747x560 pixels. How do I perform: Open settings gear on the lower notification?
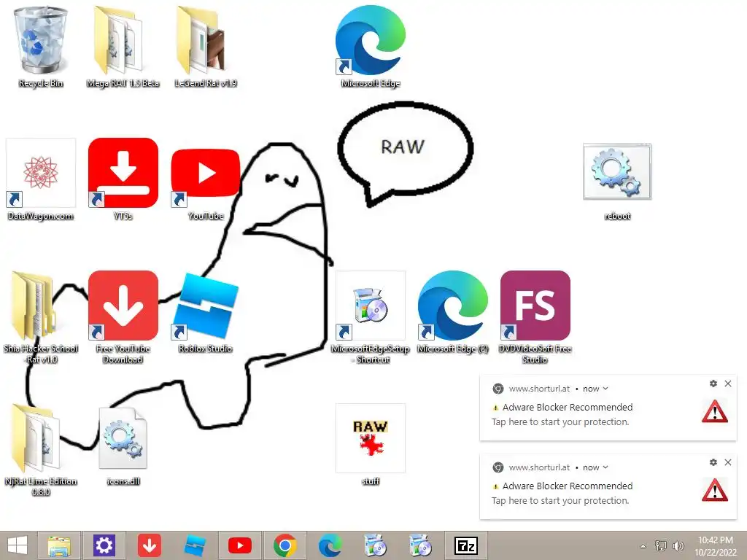[x=713, y=462]
